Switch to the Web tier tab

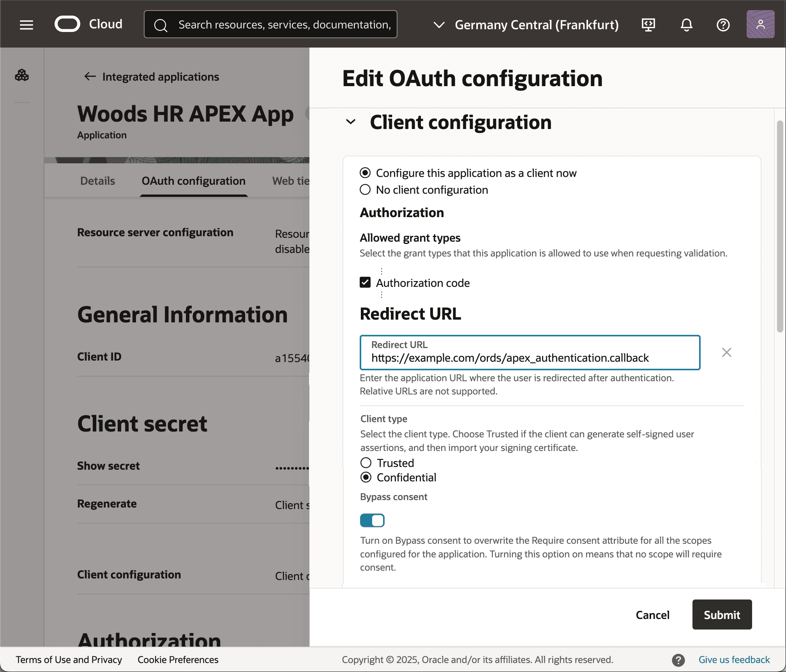tap(291, 181)
